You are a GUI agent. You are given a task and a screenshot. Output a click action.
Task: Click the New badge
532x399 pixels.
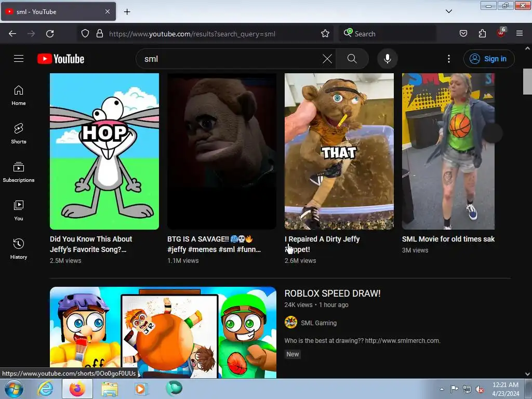292,354
